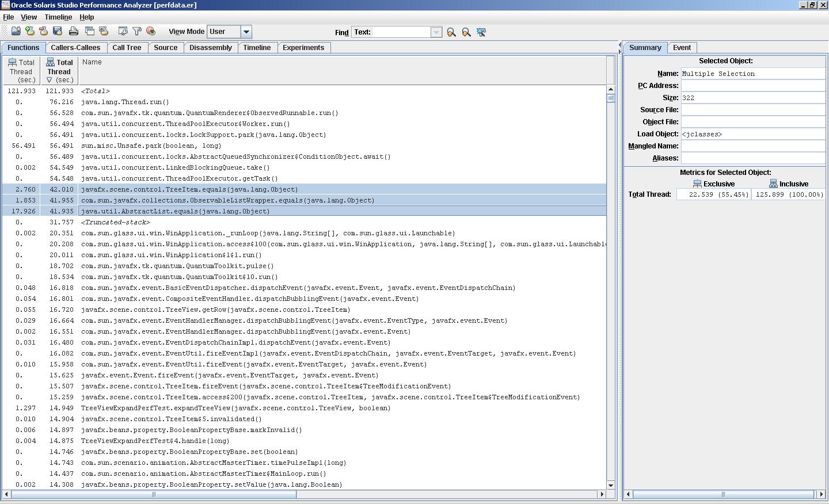Open the Timeline menu in menu bar
This screenshot has height=504, width=829.
(x=58, y=17)
